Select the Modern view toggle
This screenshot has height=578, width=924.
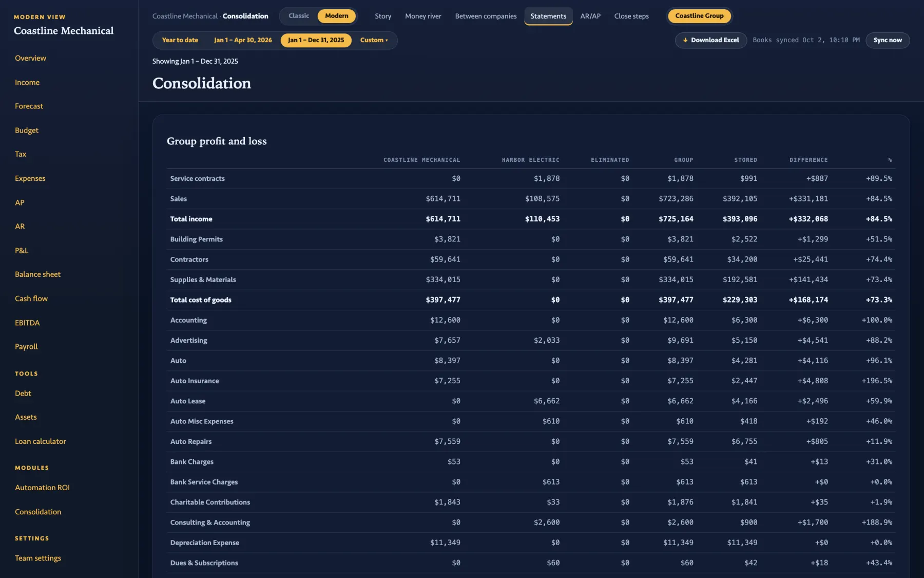[337, 16]
